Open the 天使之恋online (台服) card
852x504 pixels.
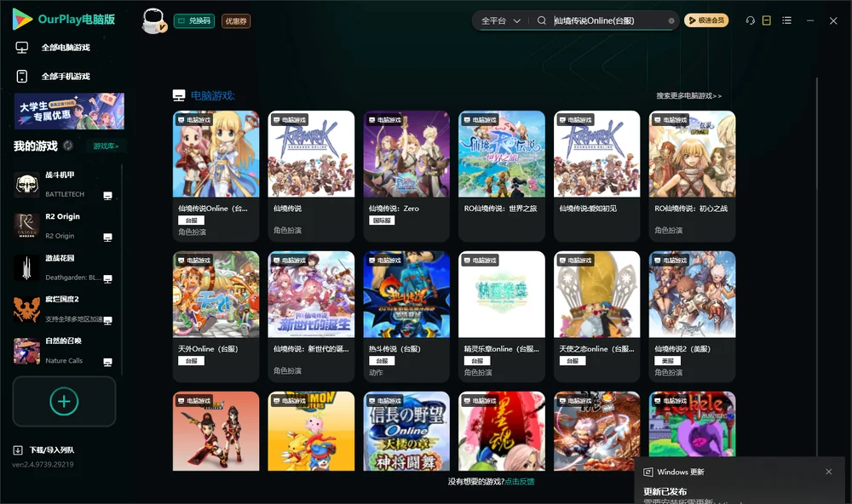tap(596, 316)
